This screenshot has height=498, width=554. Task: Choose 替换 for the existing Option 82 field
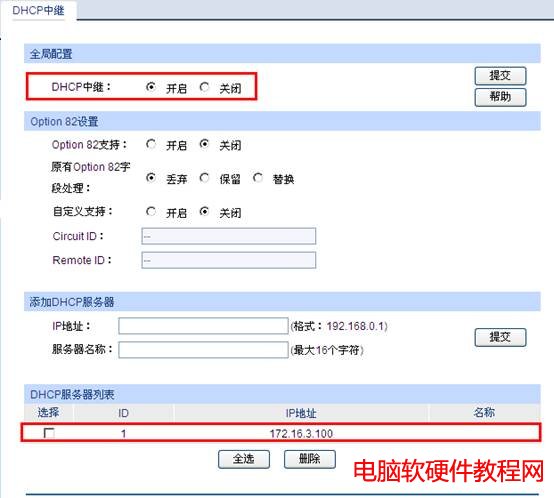pyautogui.click(x=258, y=178)
